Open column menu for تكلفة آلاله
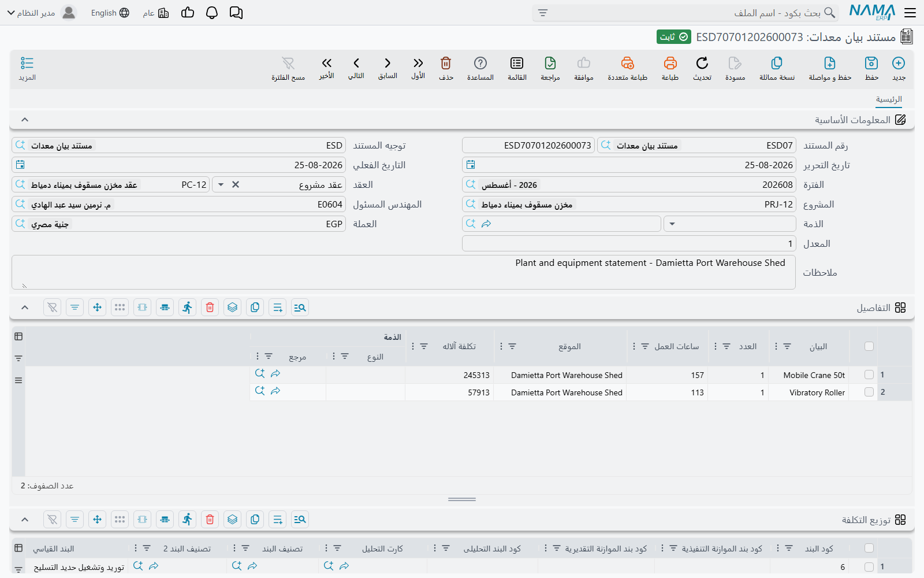This screenshot has width=924, height=578. [x=412, y=346]
